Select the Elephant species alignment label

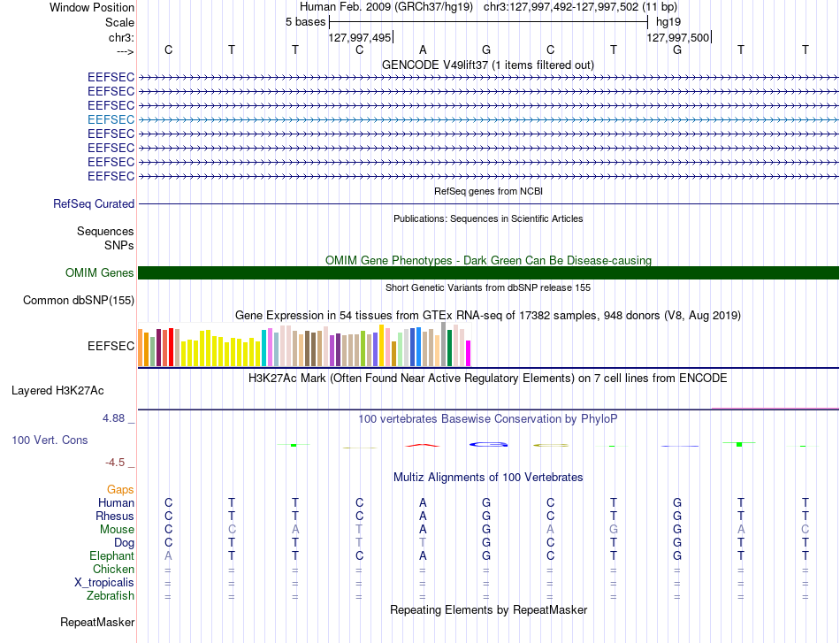[112, 555]
